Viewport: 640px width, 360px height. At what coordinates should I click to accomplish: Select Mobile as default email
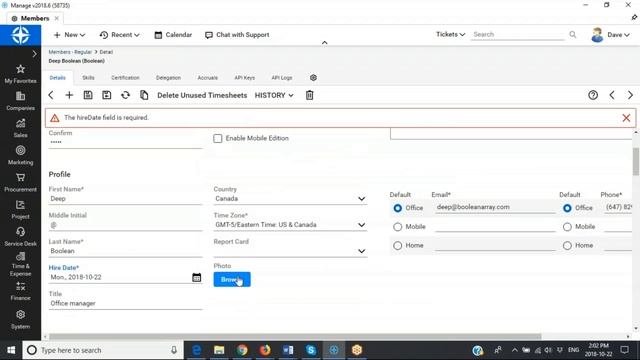click(x=398, y=227)
